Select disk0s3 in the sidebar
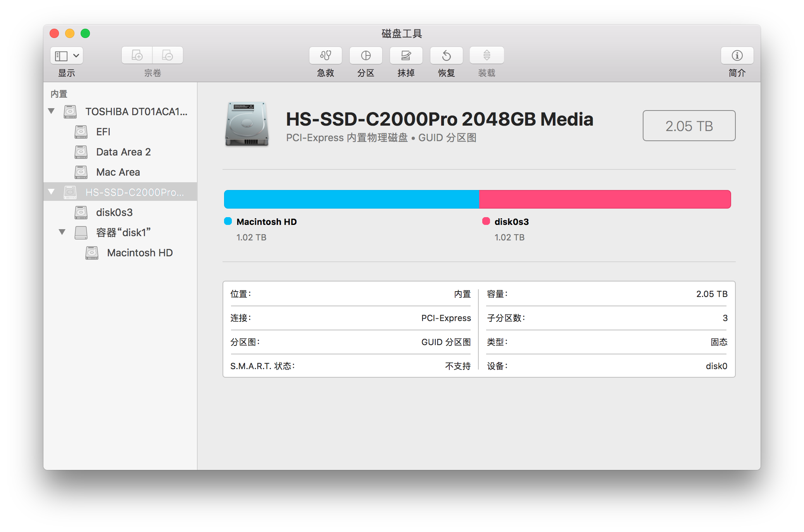804x532 pixels. 114,212
